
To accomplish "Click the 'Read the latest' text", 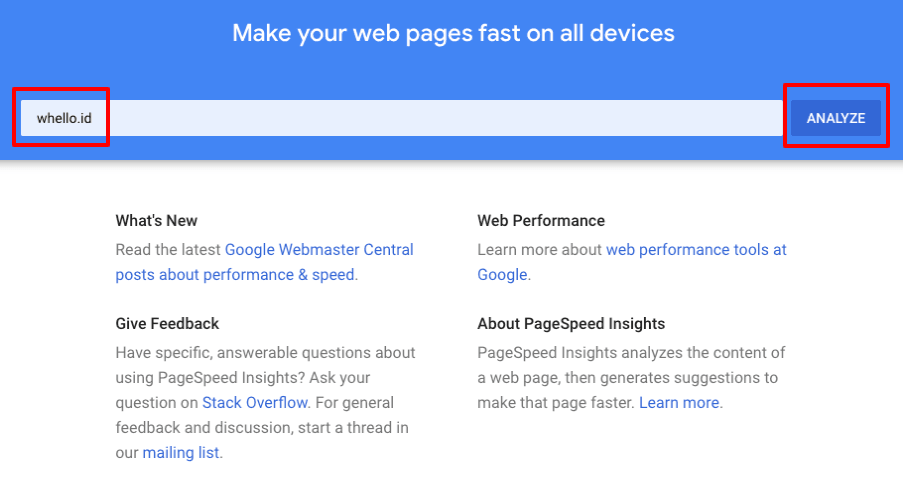I will pos(168,249).
